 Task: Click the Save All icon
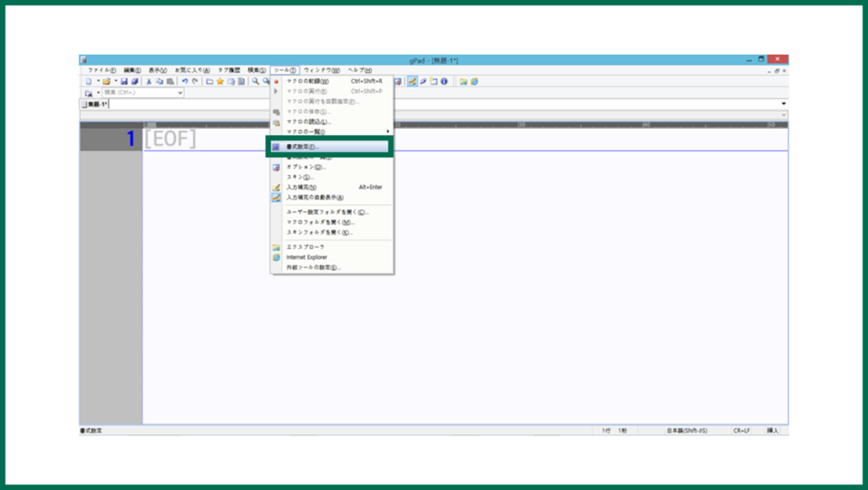[x=134, y=81]
